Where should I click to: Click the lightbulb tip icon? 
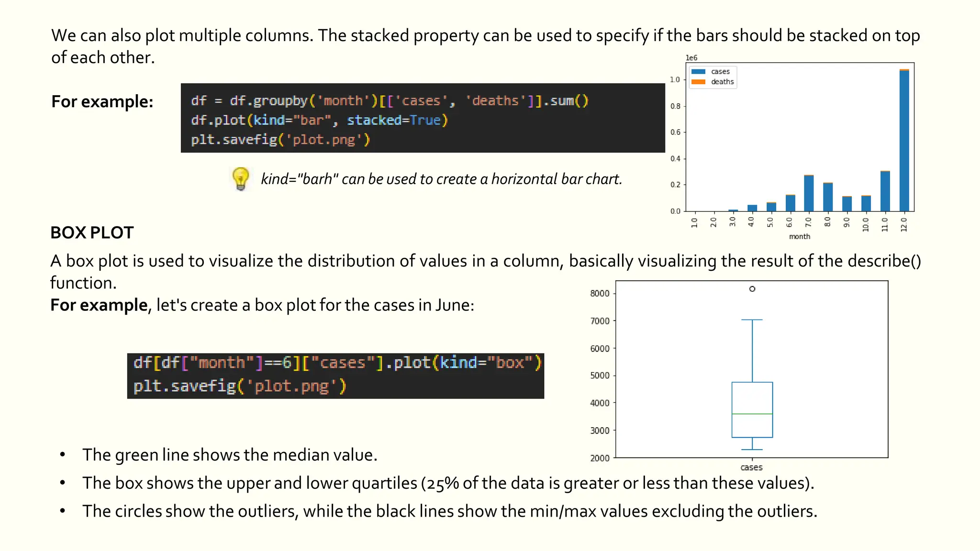coord(240,179)
